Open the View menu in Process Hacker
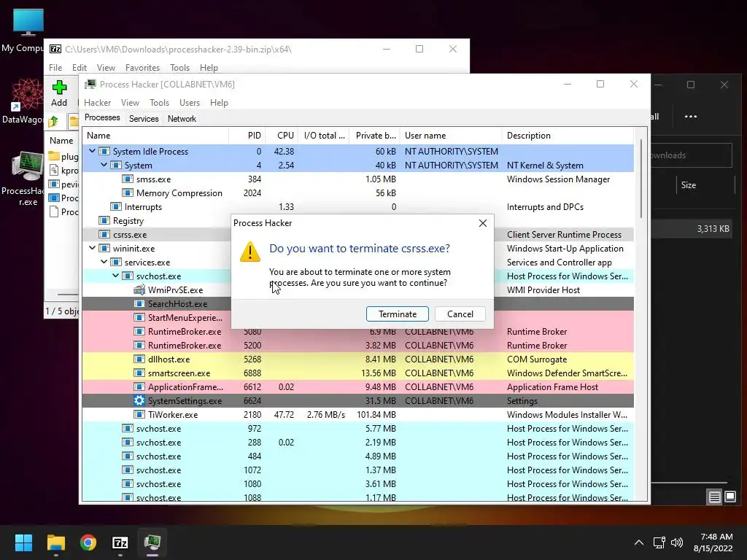 coord(130,102)
